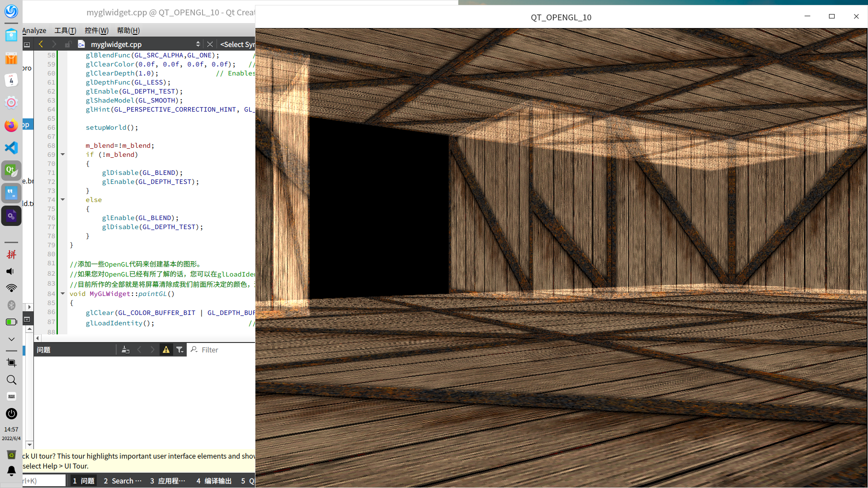Open the 工具(T) menu
The height and width of the screenshot is (488, 868).
pyautogui.click(x=65, y=30)
